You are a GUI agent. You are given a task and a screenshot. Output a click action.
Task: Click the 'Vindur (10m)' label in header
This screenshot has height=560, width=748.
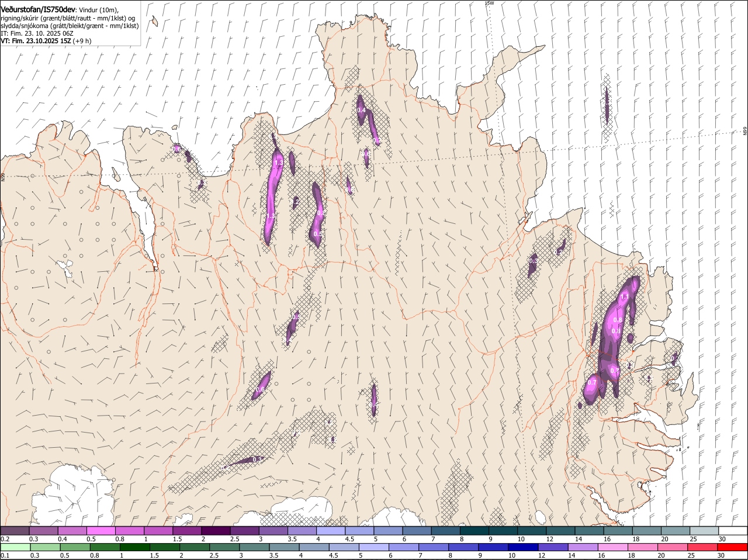(98, 11)
